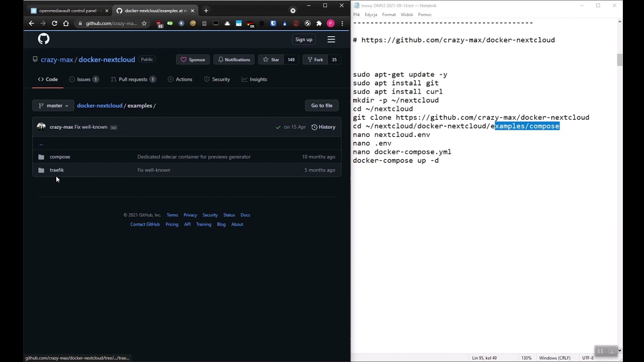The height and width of the screenshot is (362, 644).
Task: Click the Notifications button
Action: pyautogui.click(x=234, y=59)
